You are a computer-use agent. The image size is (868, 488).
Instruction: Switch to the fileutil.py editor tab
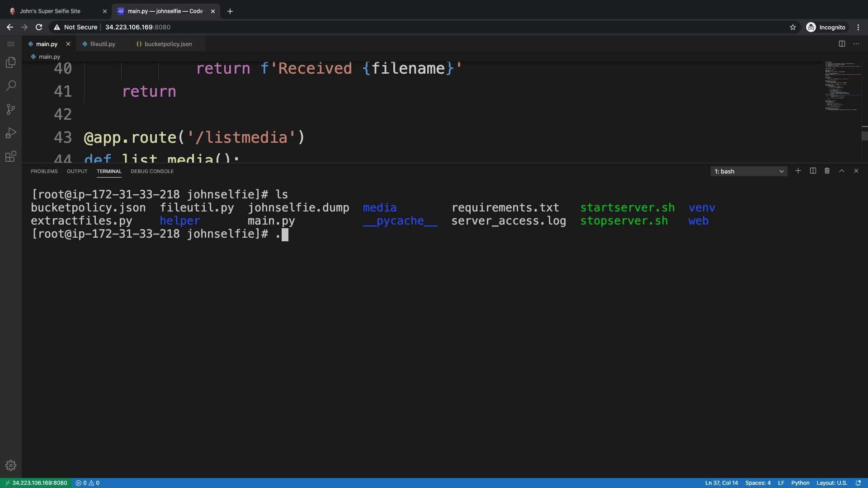[x=103, y=44]
